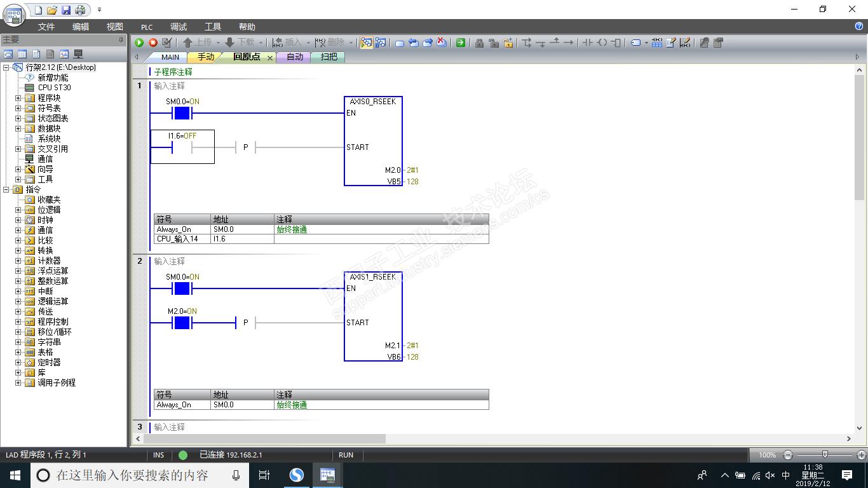868x488 pixels.
Task: Select 系统块 in project tree
Action: tap(49, 139)
